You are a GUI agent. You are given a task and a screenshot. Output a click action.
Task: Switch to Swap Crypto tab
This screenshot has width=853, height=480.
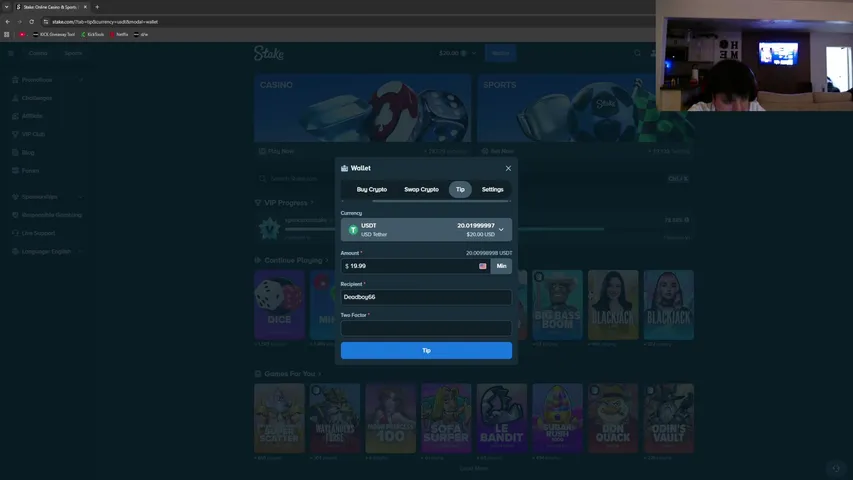point(421,189)
